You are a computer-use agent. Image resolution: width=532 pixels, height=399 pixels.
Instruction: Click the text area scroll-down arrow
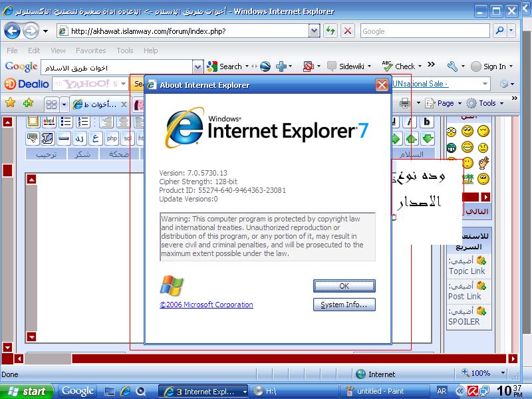(x=31, y=336)
